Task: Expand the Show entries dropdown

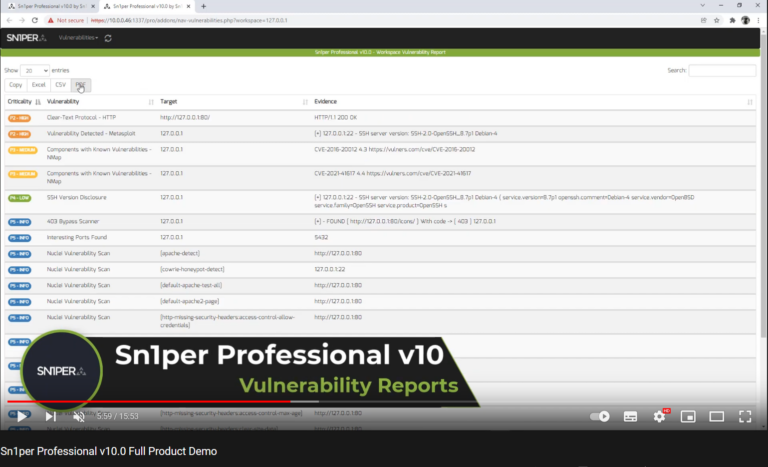Action: tap(35, 71)
